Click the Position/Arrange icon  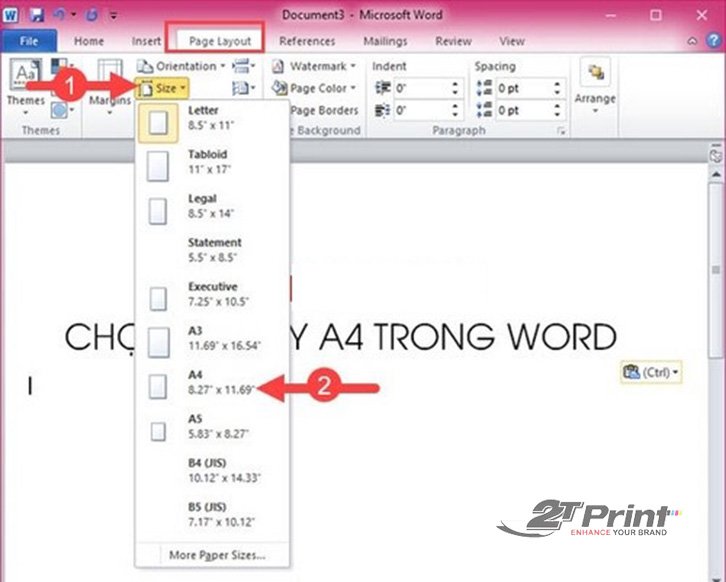(x=595, y=72)
